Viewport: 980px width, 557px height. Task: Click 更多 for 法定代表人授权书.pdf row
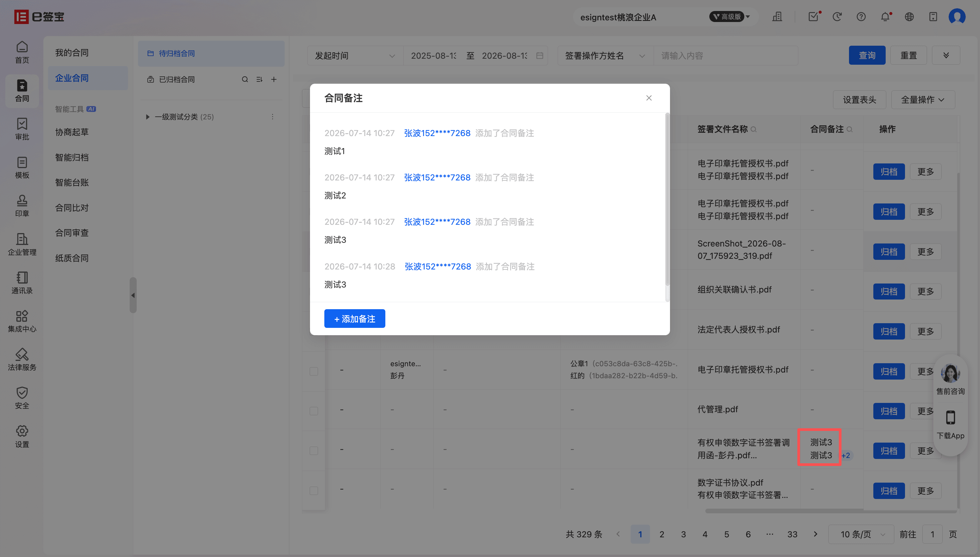pos(926,331)
